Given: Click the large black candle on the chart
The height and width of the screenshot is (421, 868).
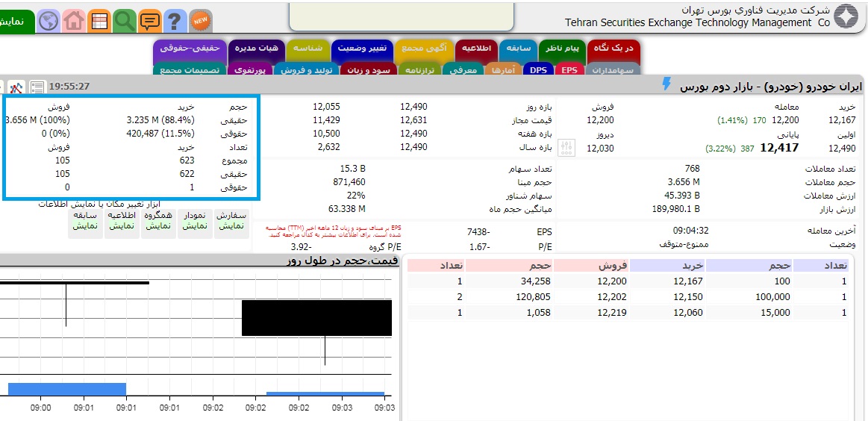Looking at the screenshot, I should (316, 318).
